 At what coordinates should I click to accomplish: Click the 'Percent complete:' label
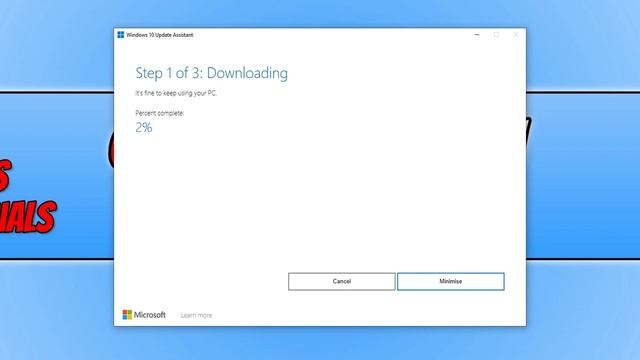[x=160, y=113]
